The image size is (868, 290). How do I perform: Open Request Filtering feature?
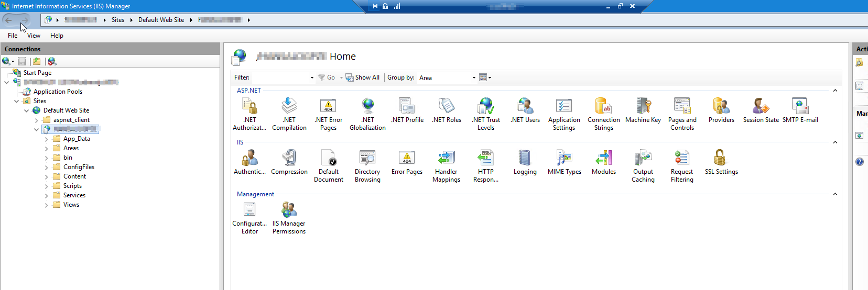682,165
